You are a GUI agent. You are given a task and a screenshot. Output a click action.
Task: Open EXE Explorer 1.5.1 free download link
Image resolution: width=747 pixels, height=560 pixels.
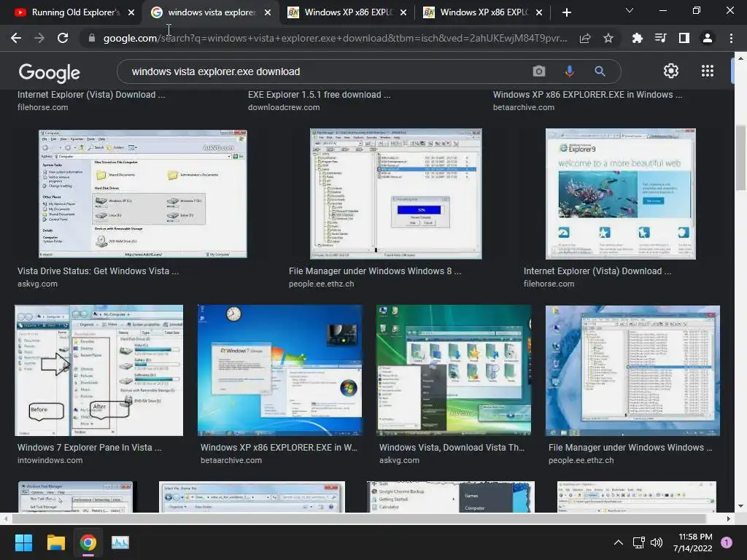click(x=320, y=95)
